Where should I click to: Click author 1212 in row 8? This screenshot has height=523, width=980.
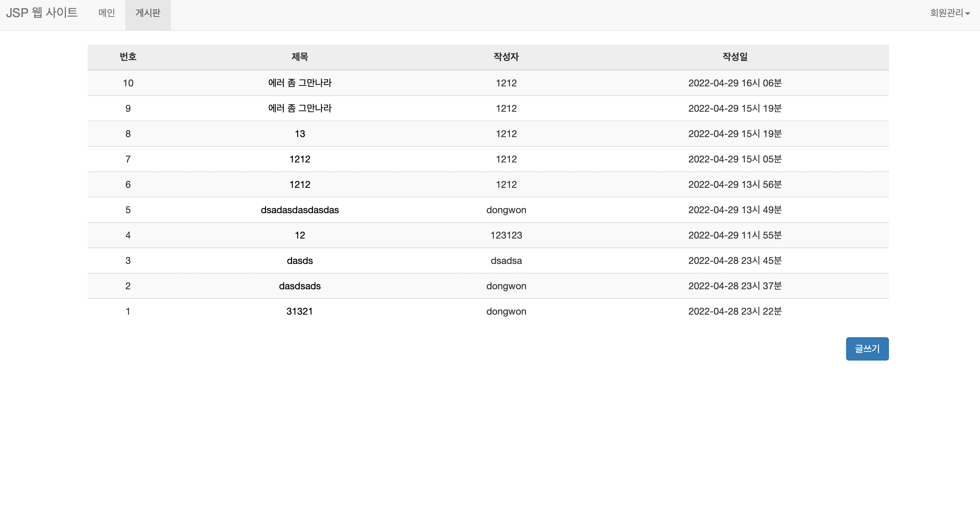[x=506, y=134]
